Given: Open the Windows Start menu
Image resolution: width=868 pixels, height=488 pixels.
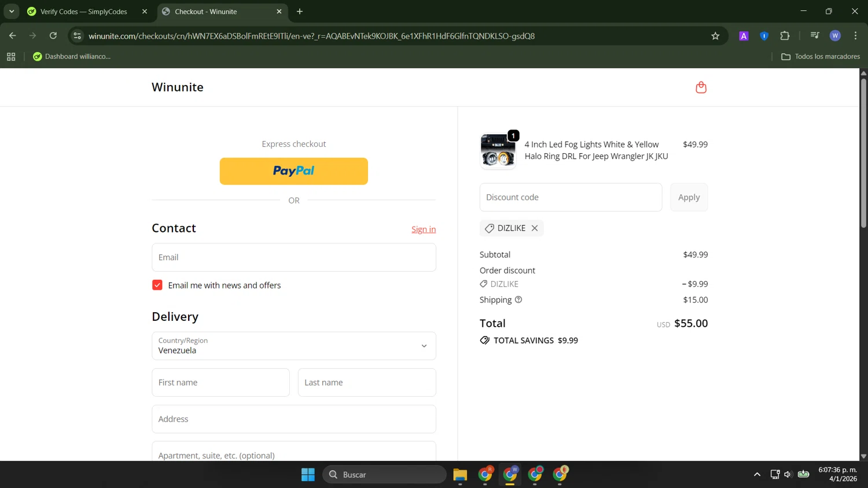Looking at the screenshot, I should pos(308,475).
